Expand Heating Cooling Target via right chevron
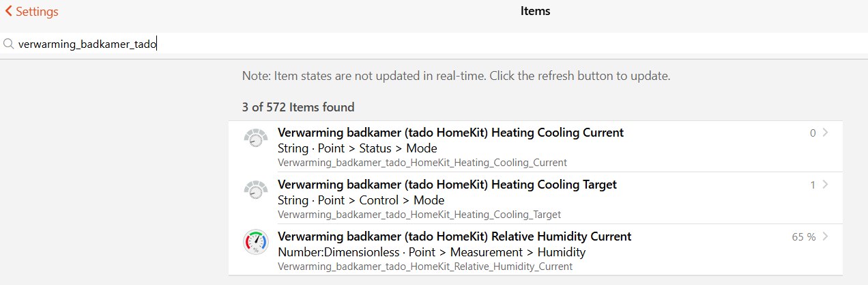Screen dimensions: 868x285 826,185
